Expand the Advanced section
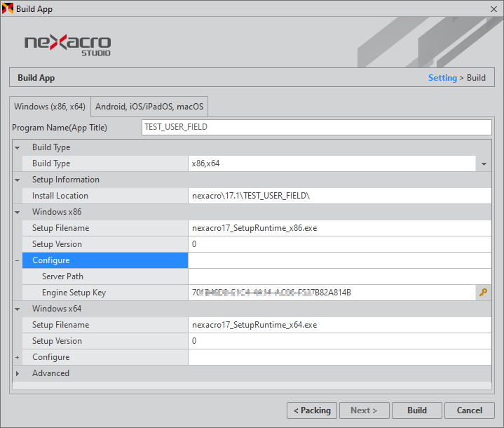Image resolution: width=504 pixels, height=428 pixels. 17,373
